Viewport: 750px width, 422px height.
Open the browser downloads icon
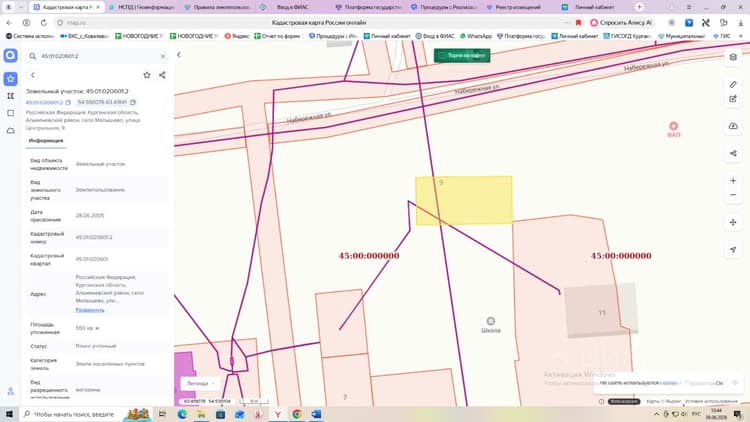click(x=740, y=22)
